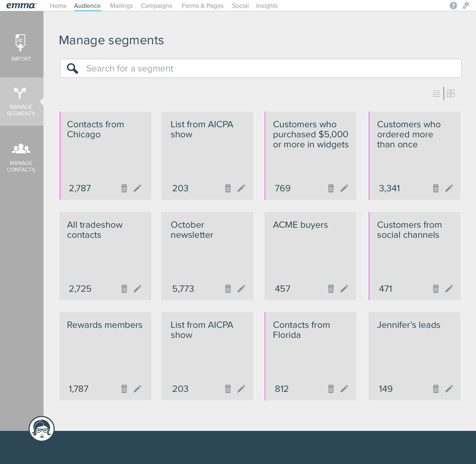This screenshot has height=464, width=476.
Task: Edit Customers from social channels segment
Action: pyautogui.click(x=449, y=289)
